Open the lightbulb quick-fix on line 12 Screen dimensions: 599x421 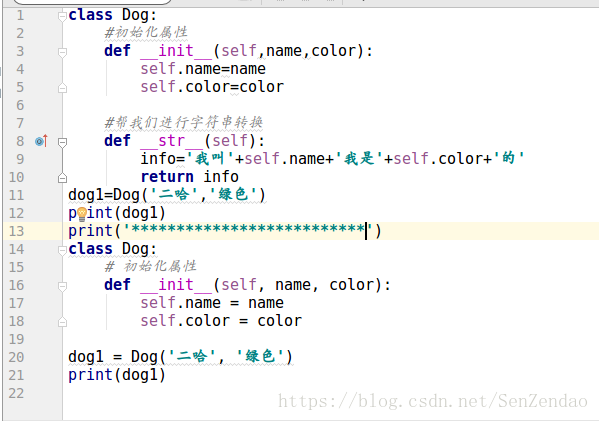82,214
